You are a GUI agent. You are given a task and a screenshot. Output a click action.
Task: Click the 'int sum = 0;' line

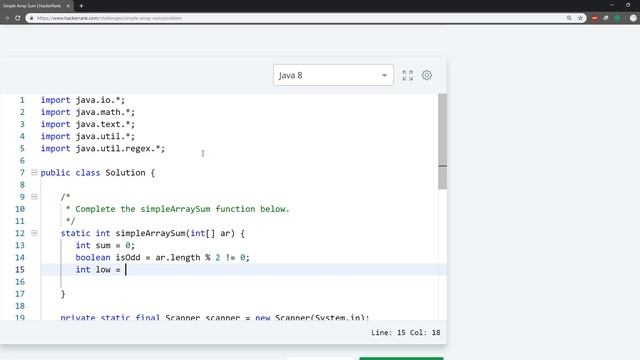click(105, 245)
